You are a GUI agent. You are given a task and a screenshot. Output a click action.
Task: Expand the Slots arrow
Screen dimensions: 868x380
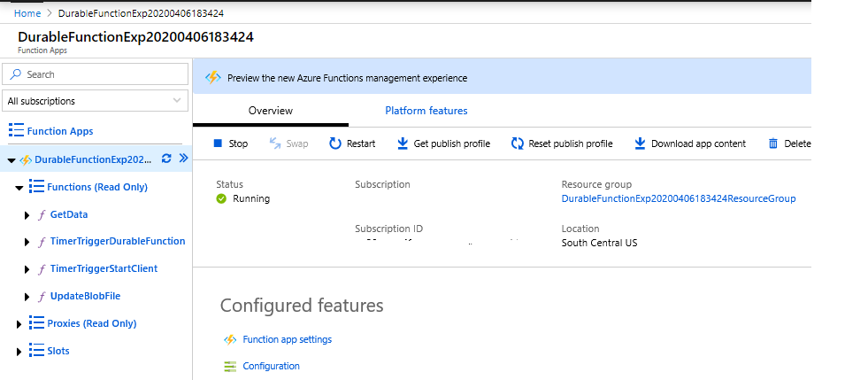(x=19, y=352)
